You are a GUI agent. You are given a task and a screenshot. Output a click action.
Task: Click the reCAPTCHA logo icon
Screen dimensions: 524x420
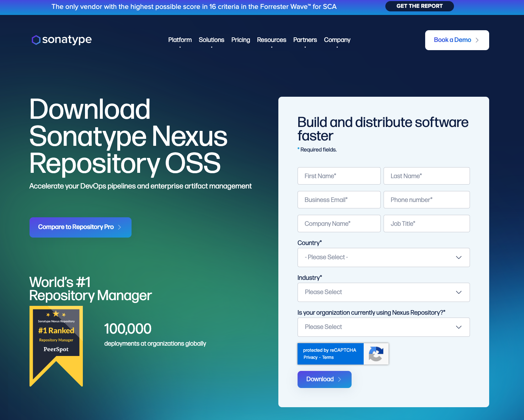coord(376,354)
